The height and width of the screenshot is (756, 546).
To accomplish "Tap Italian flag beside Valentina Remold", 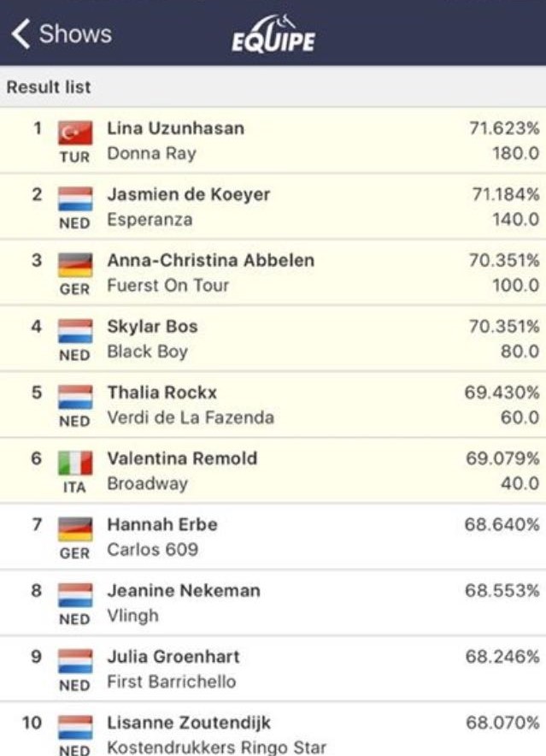I will [x=74, y=463].
